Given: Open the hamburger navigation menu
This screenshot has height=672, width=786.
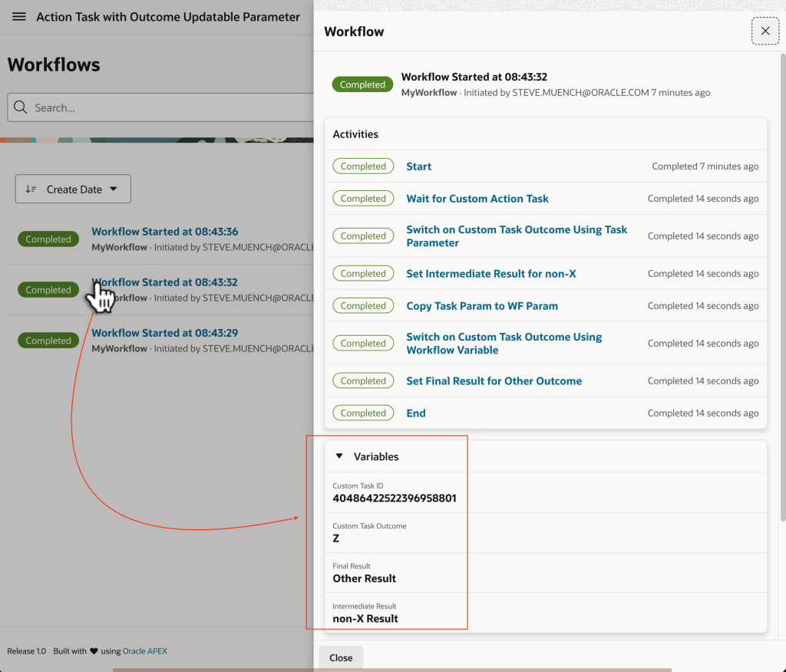Looking at the screenshot, I should pyautogui.click(x=19, y=17).
